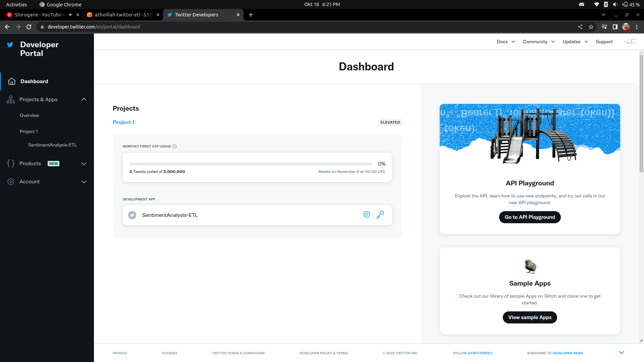This screenshot has height=362, width=644.
Task: Click the tweet cap usage info icon
Action: (x=174, y=146)
